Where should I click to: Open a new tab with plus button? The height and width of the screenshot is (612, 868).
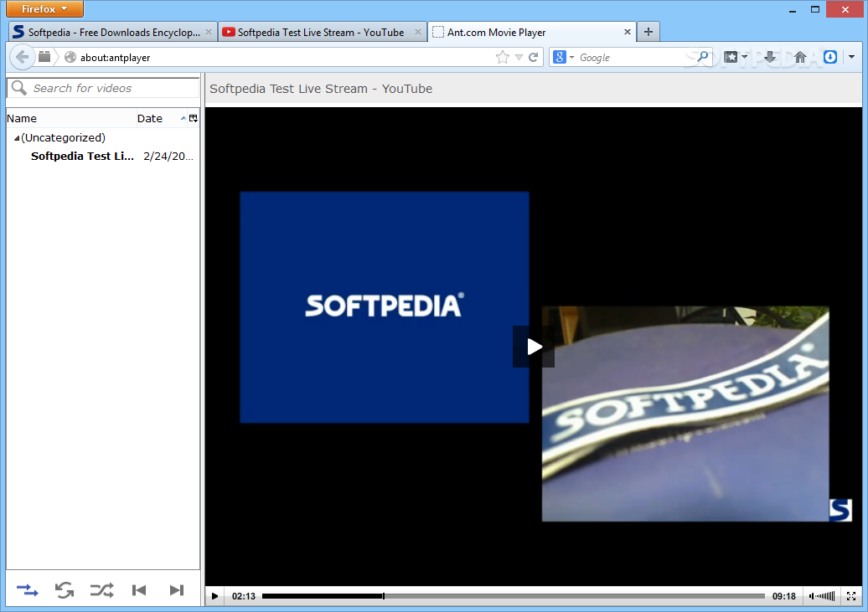648,32
